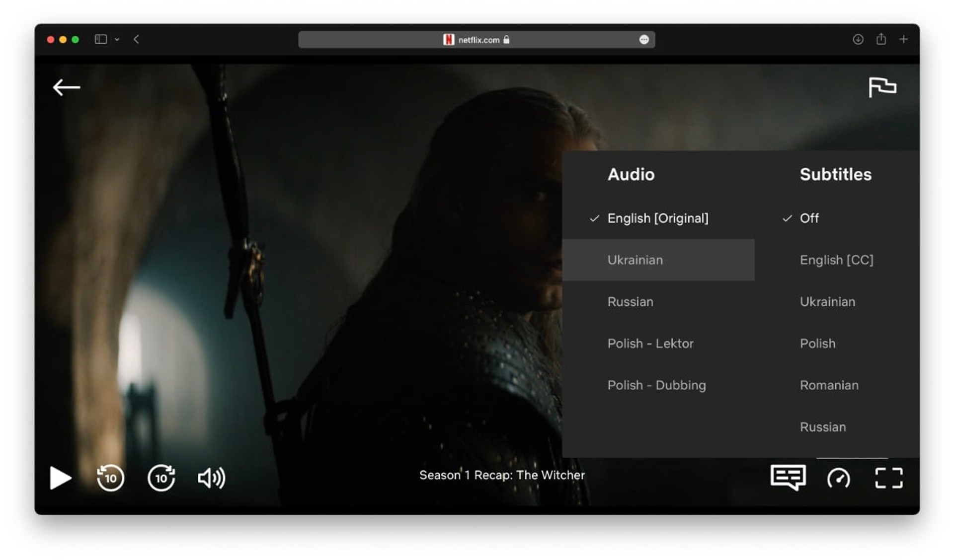
Task: Click the Subtitles heading
Action: (x=836, y=174)
